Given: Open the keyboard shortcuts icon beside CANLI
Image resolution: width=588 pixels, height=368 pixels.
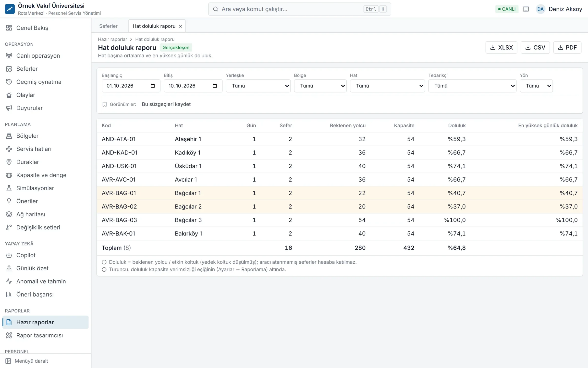Looking at the screenshot, I should click(526, 9).
